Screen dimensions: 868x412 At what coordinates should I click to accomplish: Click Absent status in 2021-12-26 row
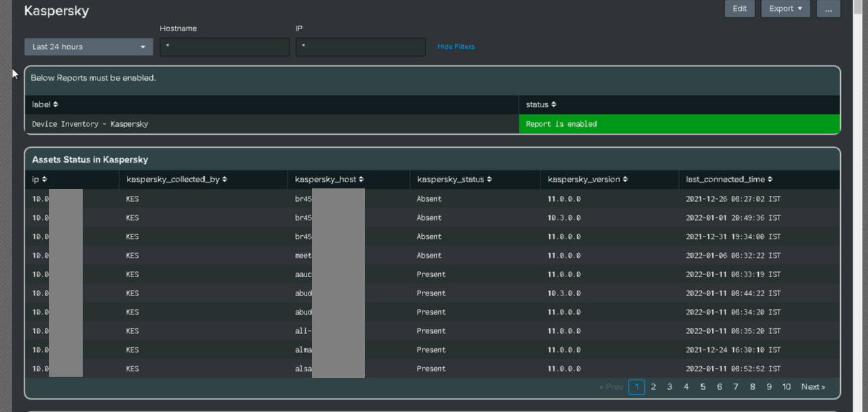(429, 199)
